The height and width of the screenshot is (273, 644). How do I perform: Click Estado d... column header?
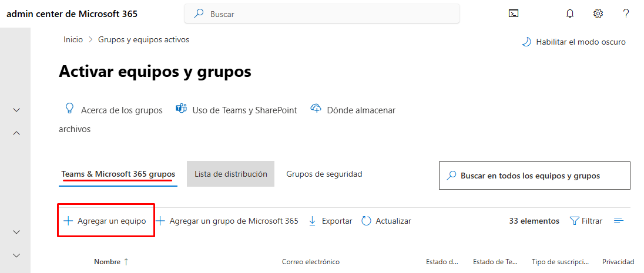(442, 261)
